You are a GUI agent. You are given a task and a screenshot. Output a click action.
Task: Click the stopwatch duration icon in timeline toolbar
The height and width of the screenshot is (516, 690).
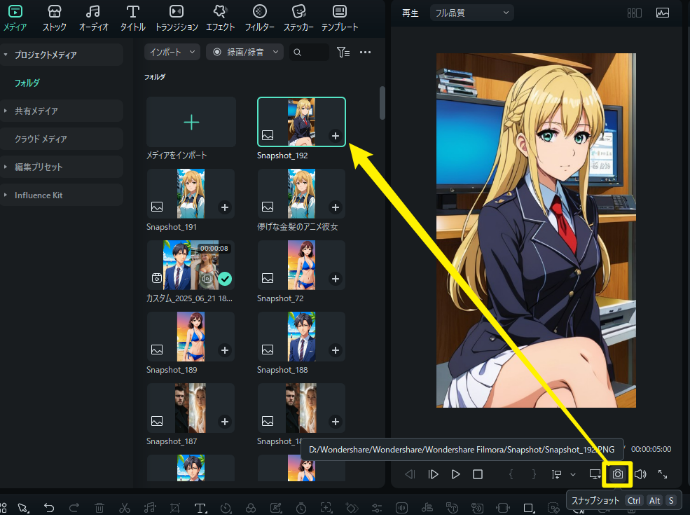pyautogui.click(x=301, y=508)
